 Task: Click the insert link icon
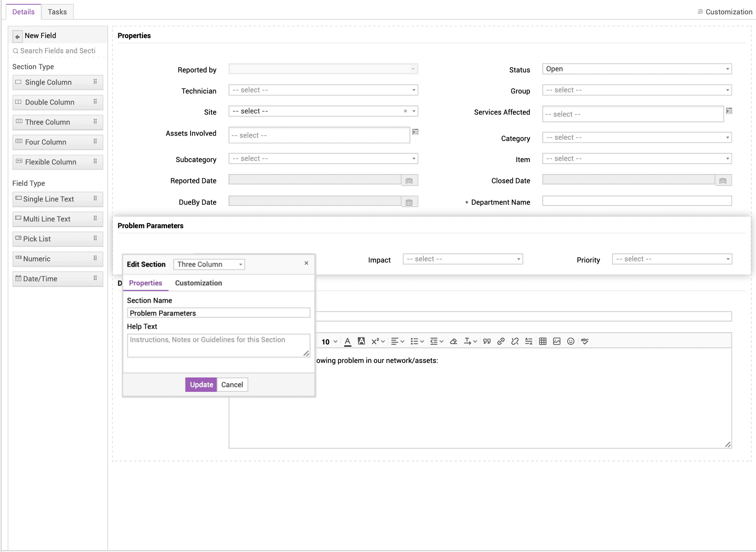[501, 341]
